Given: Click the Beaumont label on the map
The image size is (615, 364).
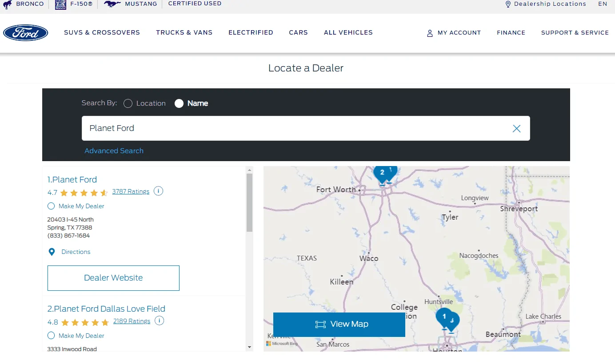Looking at the screenshot, I should (x=503, y=334).
